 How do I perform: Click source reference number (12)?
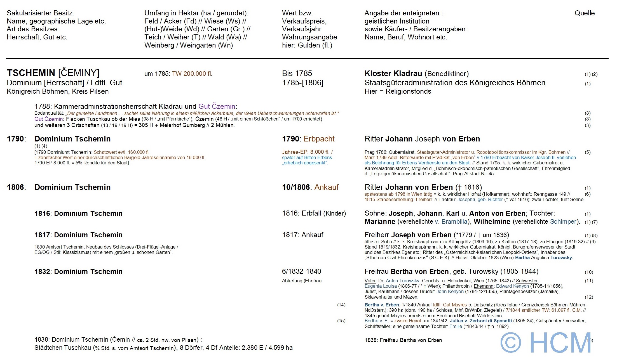click(589, 297)
